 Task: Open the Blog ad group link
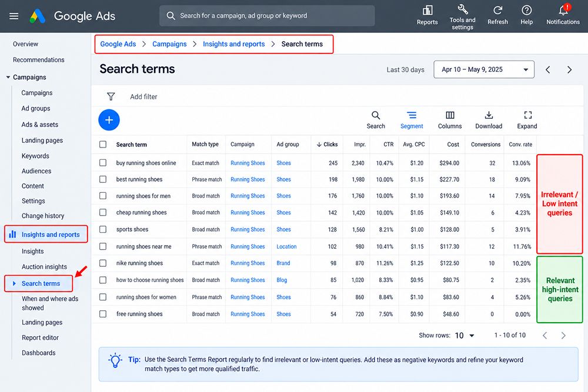tap(282, 280)
